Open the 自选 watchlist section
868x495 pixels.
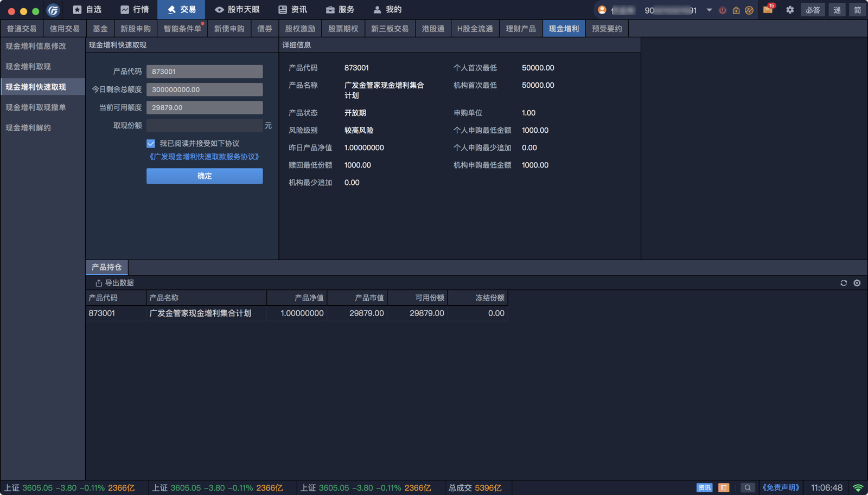click(87, 10)
